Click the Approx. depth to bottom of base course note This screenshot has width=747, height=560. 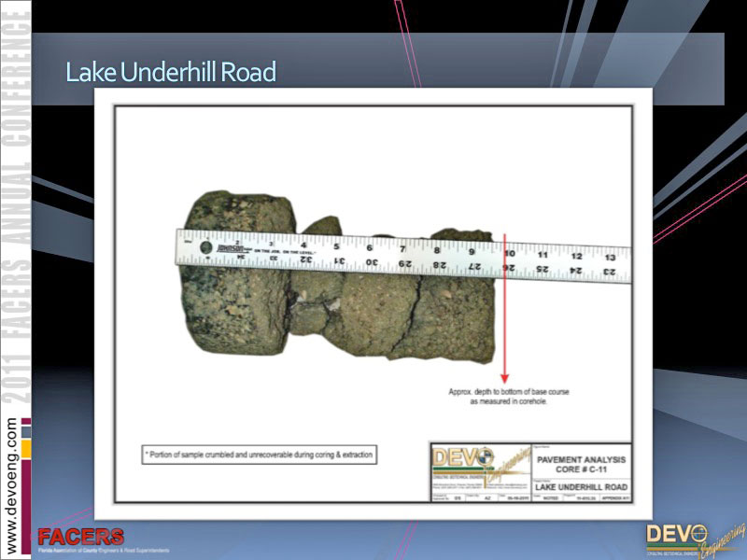506,396
